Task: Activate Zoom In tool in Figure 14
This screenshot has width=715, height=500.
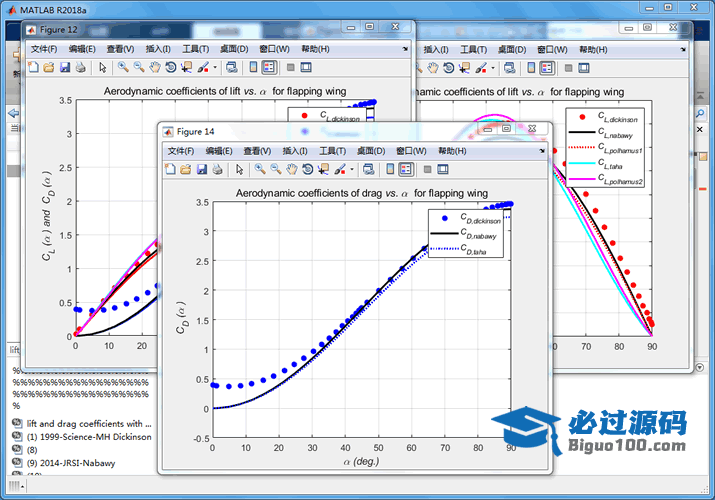Action: coord(260,170)
